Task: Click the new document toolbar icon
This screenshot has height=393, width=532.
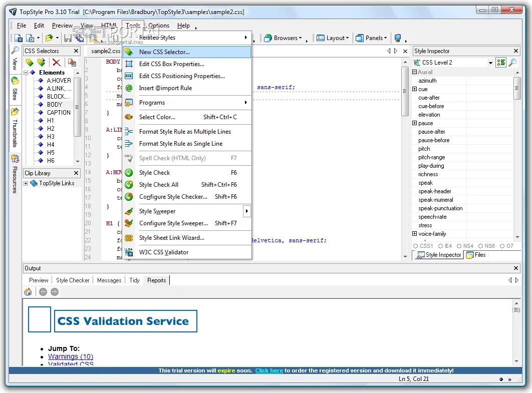Action: click(x=19, y=38)
